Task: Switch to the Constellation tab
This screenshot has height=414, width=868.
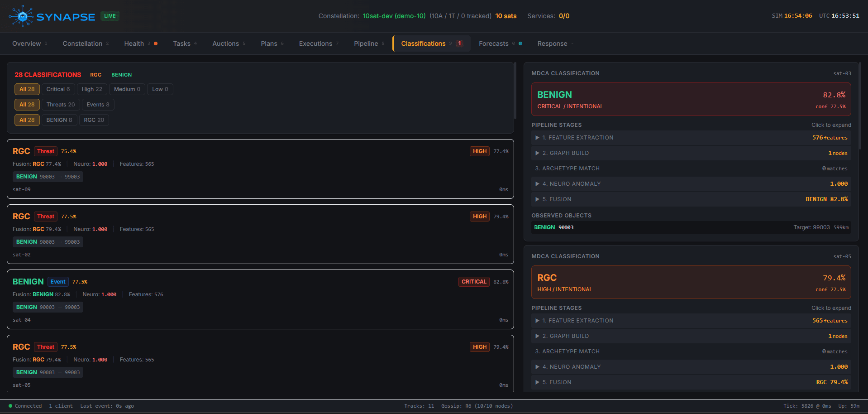Action: pyautogui.click(x=82, y=43)
